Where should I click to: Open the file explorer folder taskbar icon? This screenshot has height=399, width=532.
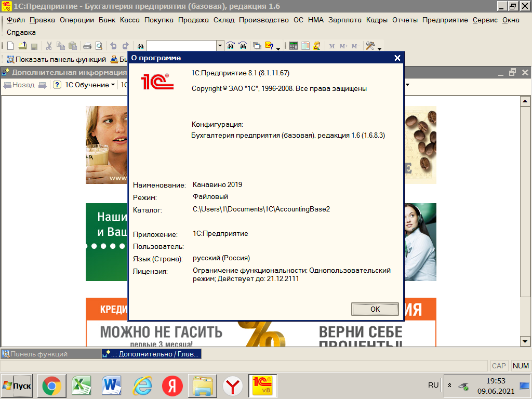[x=203, y=386]
